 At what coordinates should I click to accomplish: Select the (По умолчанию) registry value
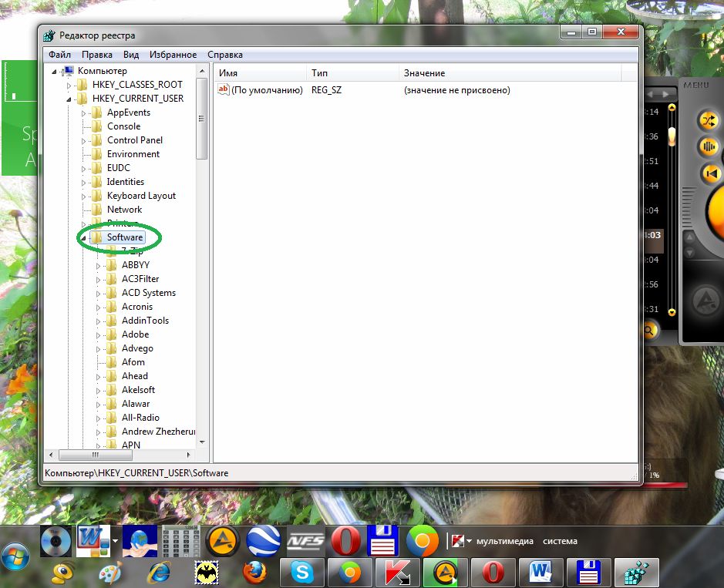(267, 90)
